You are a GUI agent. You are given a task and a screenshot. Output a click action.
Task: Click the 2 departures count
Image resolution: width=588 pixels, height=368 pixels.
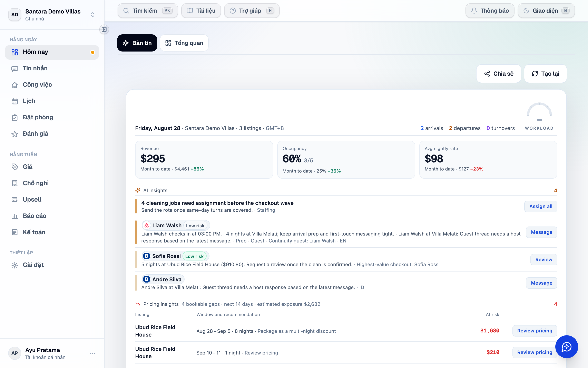pos(464,128)
